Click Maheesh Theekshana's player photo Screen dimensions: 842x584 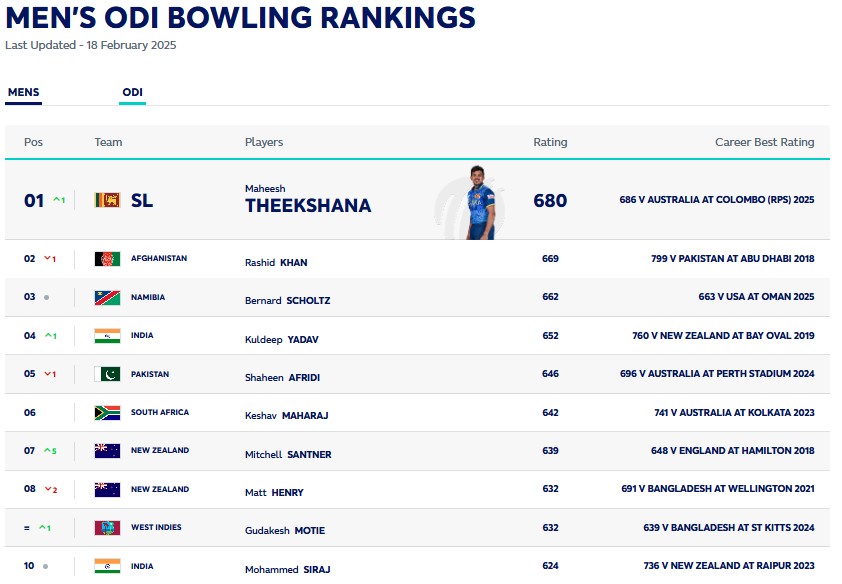480,202
